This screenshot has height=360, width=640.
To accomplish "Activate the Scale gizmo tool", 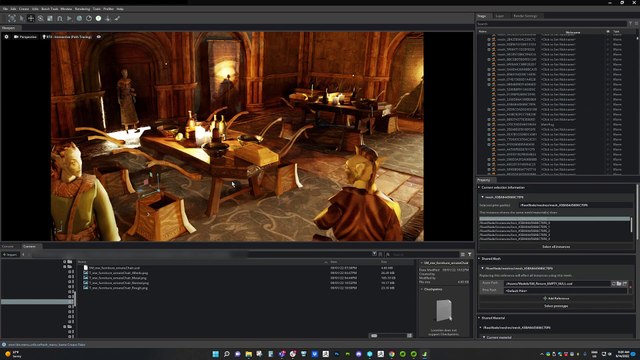I will pyautogui.click(x=50, y=18).
